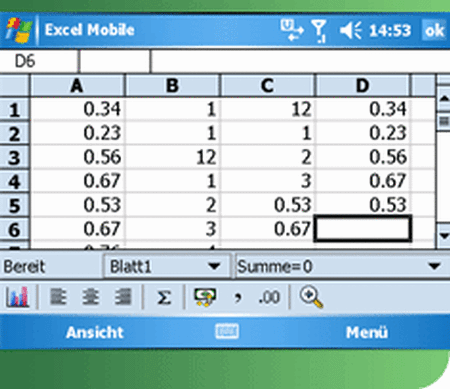The width and height of the screenshot is (450, 389).
Task: Click cell A2 with value 0.23
Action: point(77,133)
